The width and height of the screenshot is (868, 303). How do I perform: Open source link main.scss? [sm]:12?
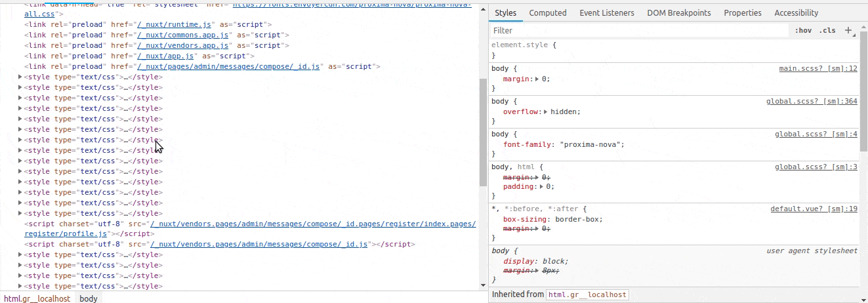(818, 68)
